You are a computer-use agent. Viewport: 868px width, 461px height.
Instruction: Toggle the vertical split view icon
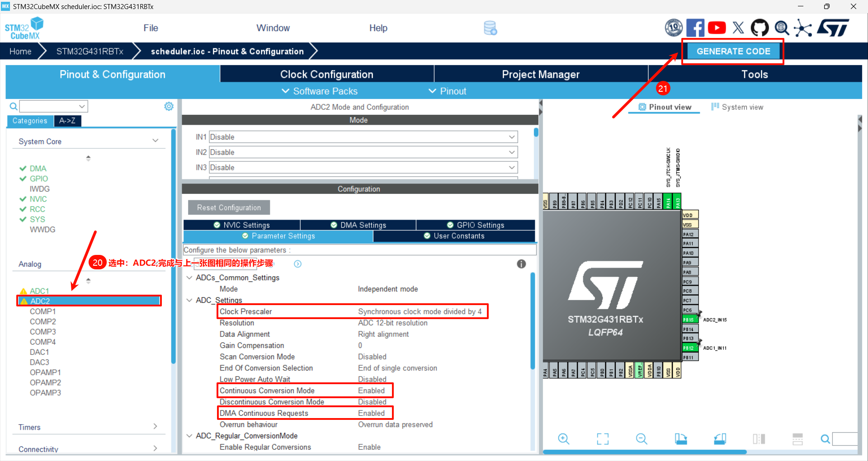click(x=759, y=439)
